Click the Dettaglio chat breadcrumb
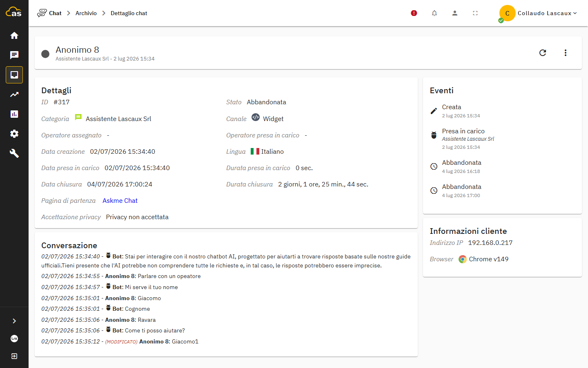This screenshot has height=368, width=588. (x=129, y=13)
